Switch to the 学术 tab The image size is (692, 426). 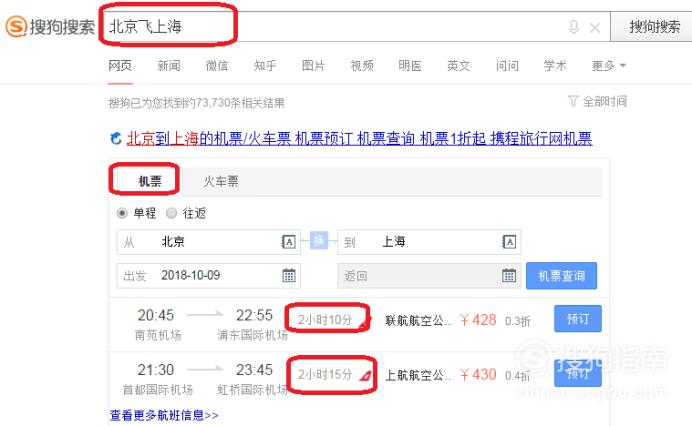click(555, 66)
